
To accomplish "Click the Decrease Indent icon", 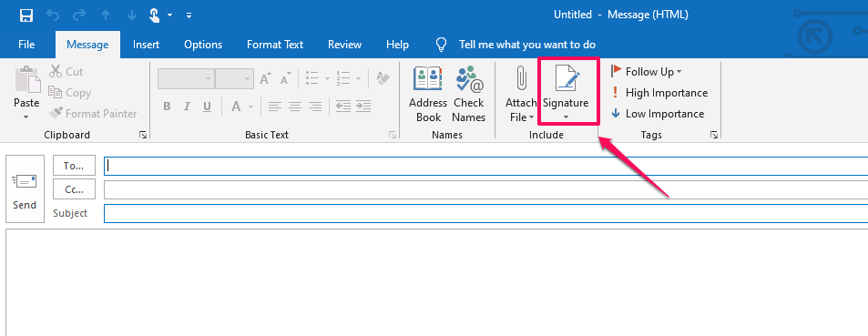I will tap(343, 107).
